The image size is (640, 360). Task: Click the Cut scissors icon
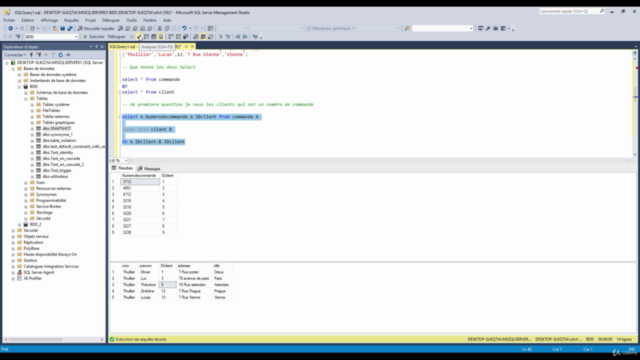click(160, 28)
